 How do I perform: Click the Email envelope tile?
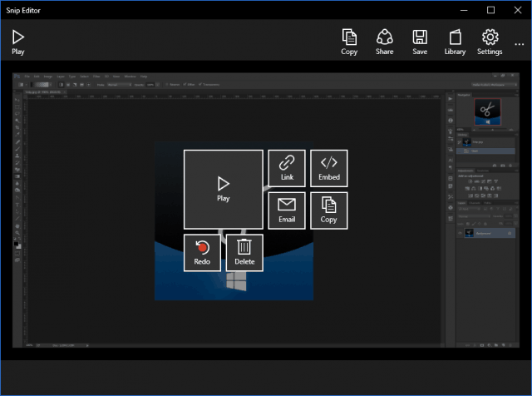[x=287, y=210]
